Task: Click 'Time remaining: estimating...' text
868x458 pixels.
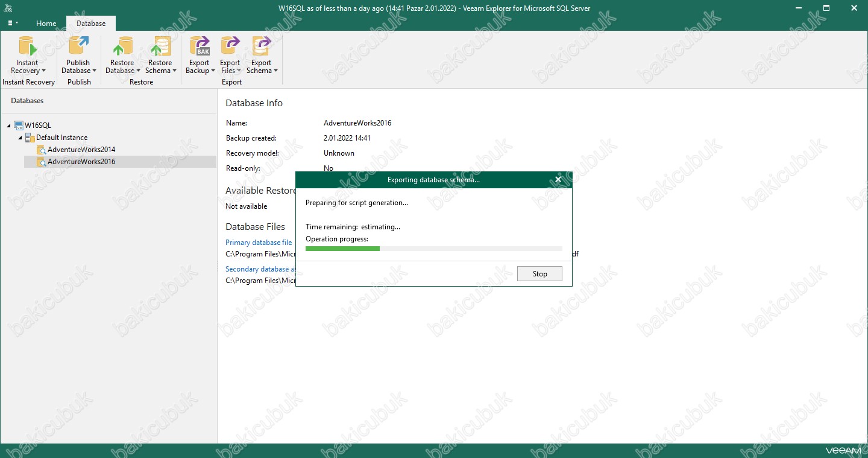Action: tap(353, 227)
